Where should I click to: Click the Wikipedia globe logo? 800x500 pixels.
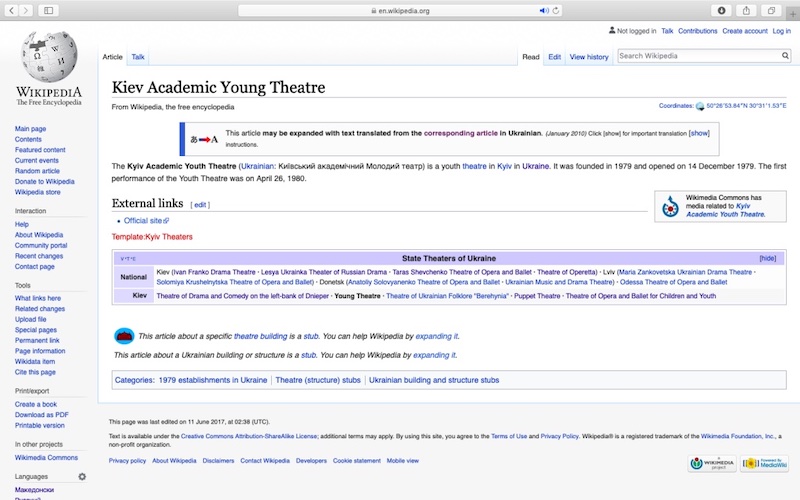[x=49, y=57]
